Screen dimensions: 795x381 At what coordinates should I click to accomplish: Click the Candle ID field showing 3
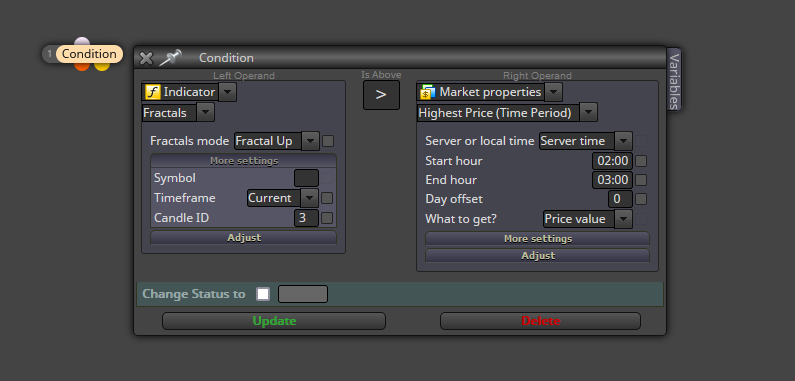[307, 218]
